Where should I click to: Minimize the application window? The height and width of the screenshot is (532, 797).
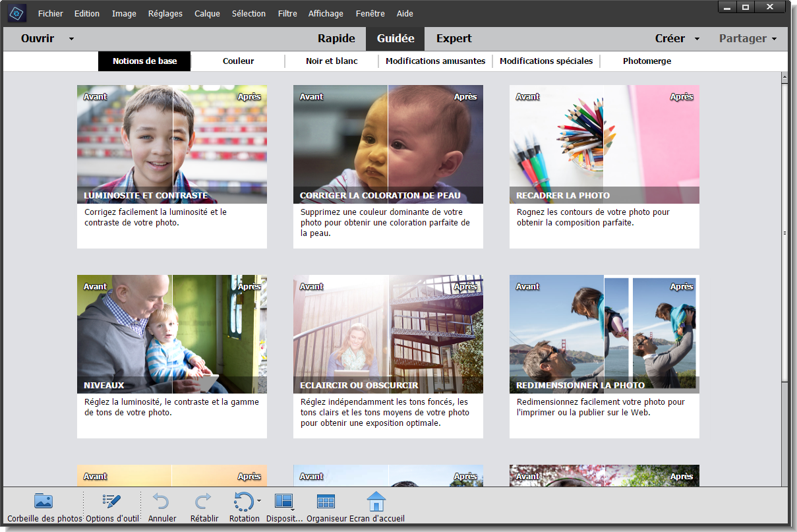[x=727, y=7]
